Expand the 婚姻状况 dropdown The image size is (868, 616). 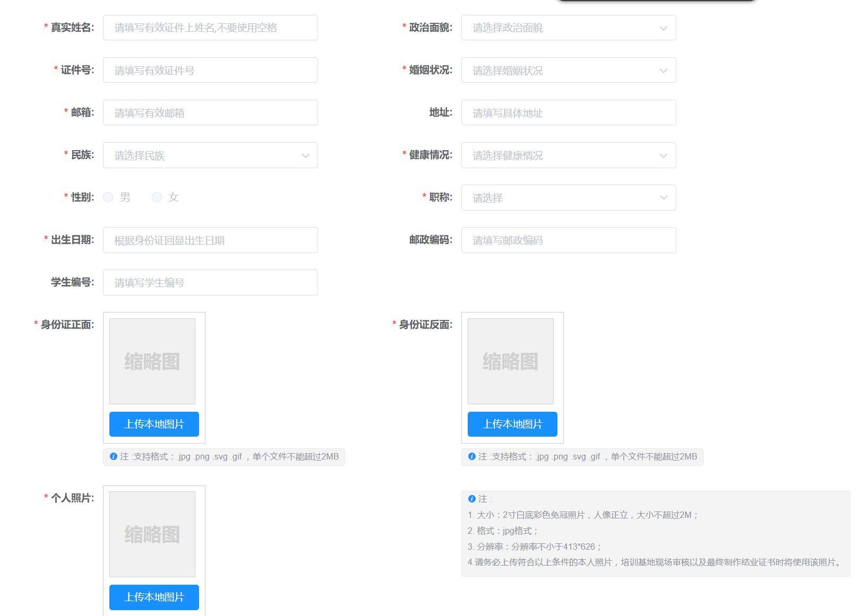pyautogui.click(x=568, y=70)
